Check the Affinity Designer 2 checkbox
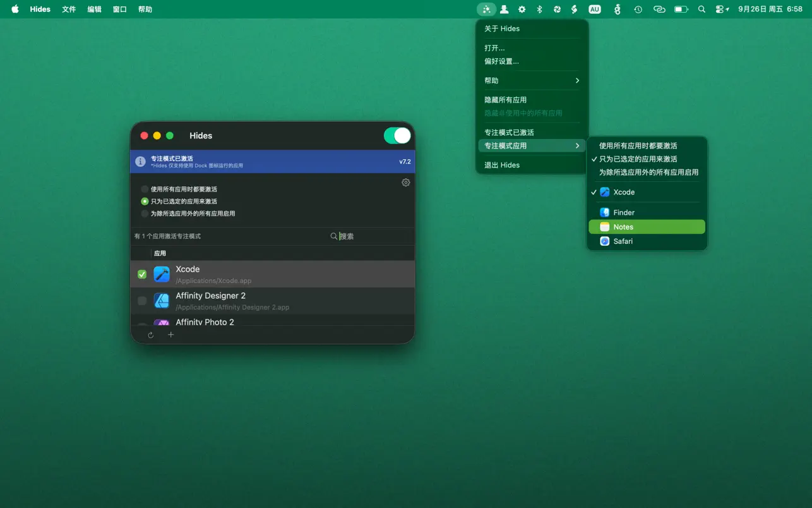812x508 pixels. [142, 301]
